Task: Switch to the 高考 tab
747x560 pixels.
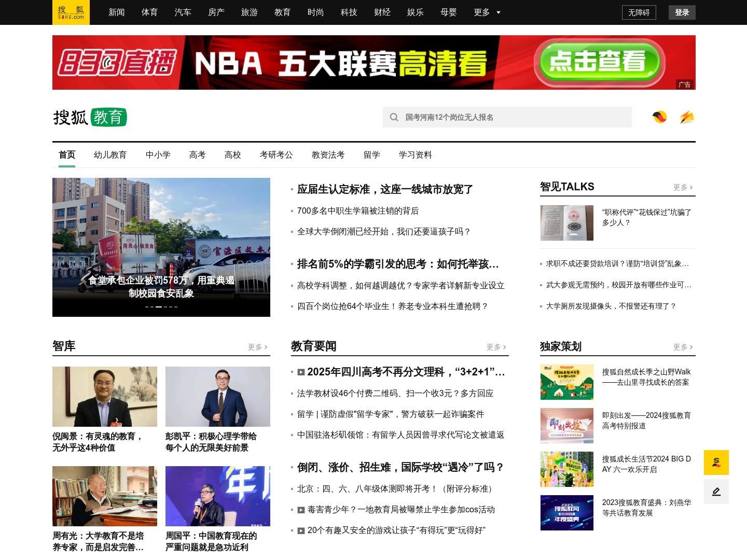Action: pyautogui.click(x=197, y=155)
